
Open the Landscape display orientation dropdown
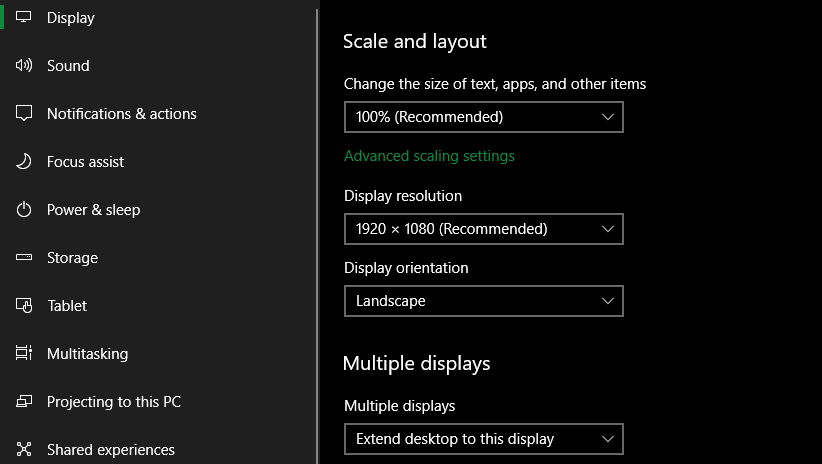point(483,301)
